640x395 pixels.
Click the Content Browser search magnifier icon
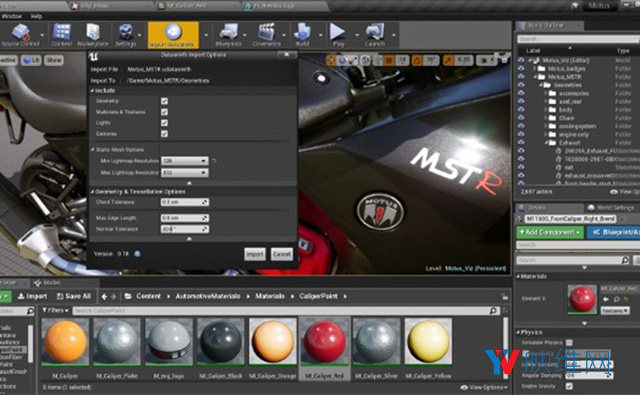493,311
